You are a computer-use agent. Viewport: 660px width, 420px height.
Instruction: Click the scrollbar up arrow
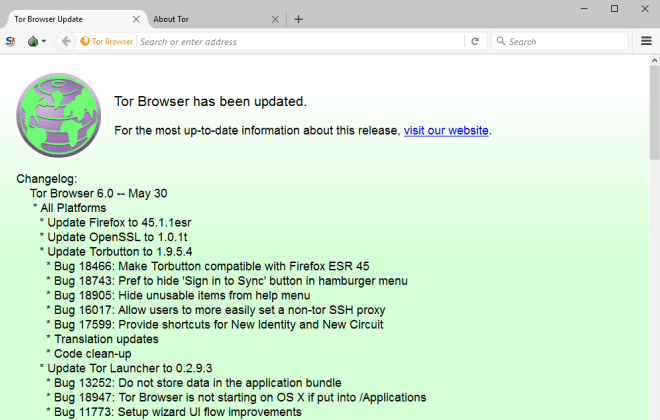click(655, 60)
